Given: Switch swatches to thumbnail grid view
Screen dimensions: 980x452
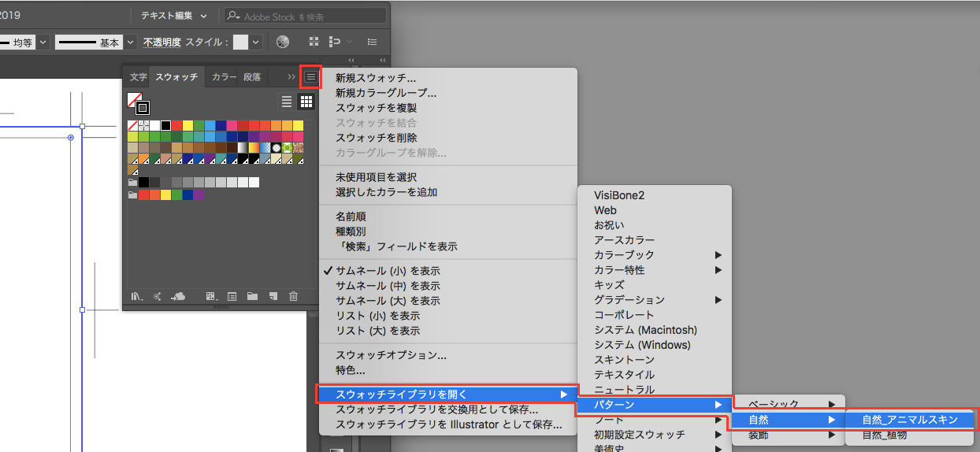Looking at the screenshot, I should tap(306, 102).
